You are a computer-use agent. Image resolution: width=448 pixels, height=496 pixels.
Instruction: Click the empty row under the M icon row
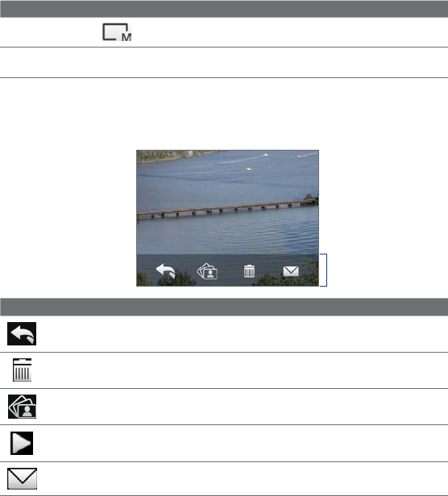[x=224, y=63]
